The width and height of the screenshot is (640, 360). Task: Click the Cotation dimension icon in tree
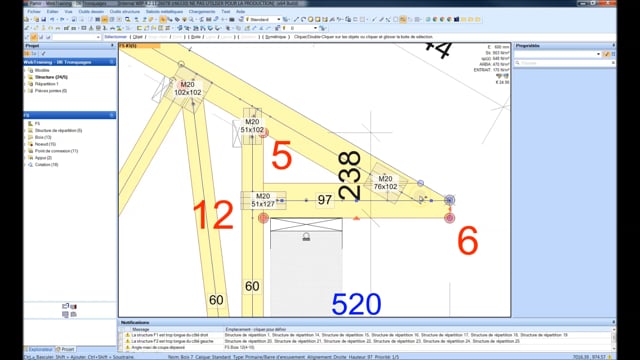pyautogui.click(x=31, y=164)
